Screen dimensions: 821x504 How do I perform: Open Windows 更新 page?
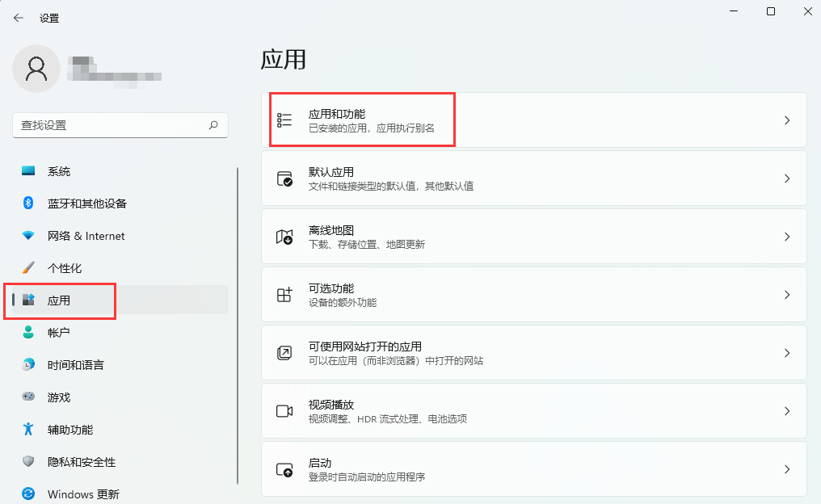coord(120,493)
